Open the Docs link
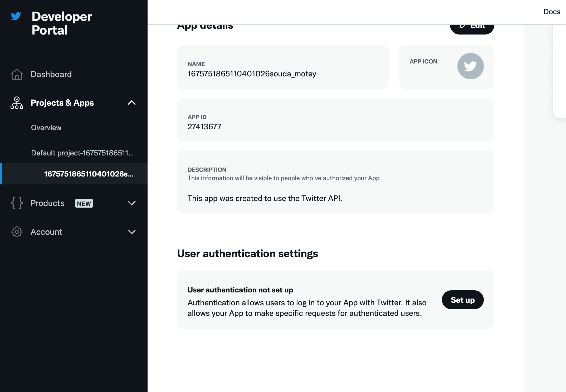 [x=552, y=12]
